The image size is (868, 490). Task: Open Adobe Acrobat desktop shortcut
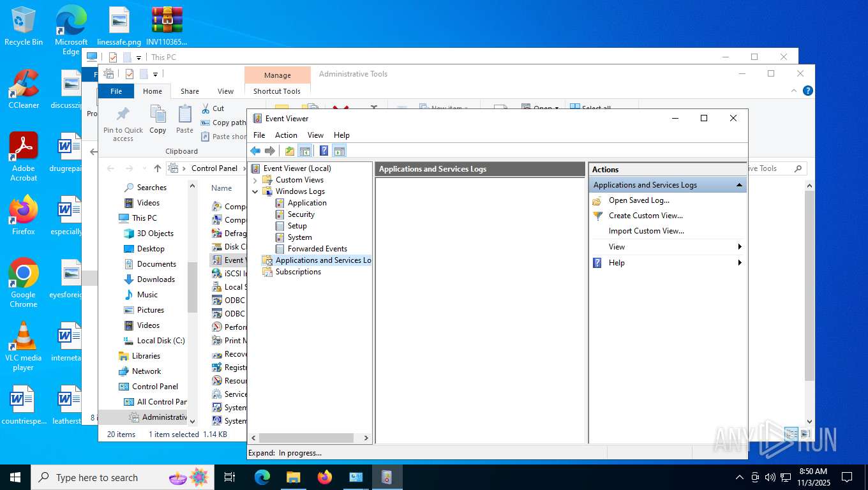pos(24,157)
